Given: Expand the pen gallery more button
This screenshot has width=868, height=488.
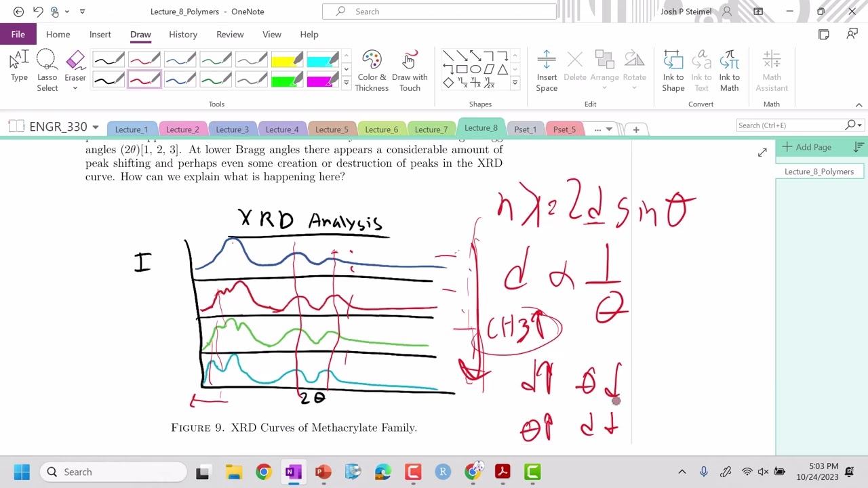Looking at the screenshot, I should pyautogui.click(x=346, y=82).
